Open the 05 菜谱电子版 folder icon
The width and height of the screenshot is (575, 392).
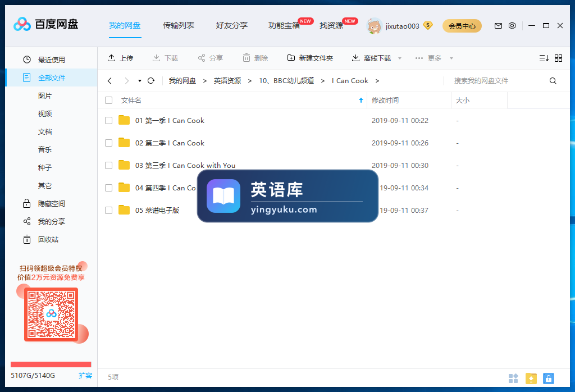(124, 210)
